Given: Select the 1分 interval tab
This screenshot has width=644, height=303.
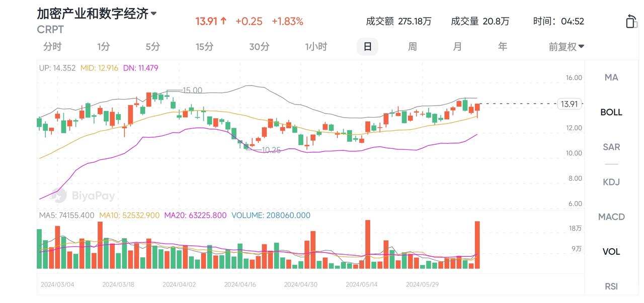Looking at the screenshot, I should click(103, 46).
